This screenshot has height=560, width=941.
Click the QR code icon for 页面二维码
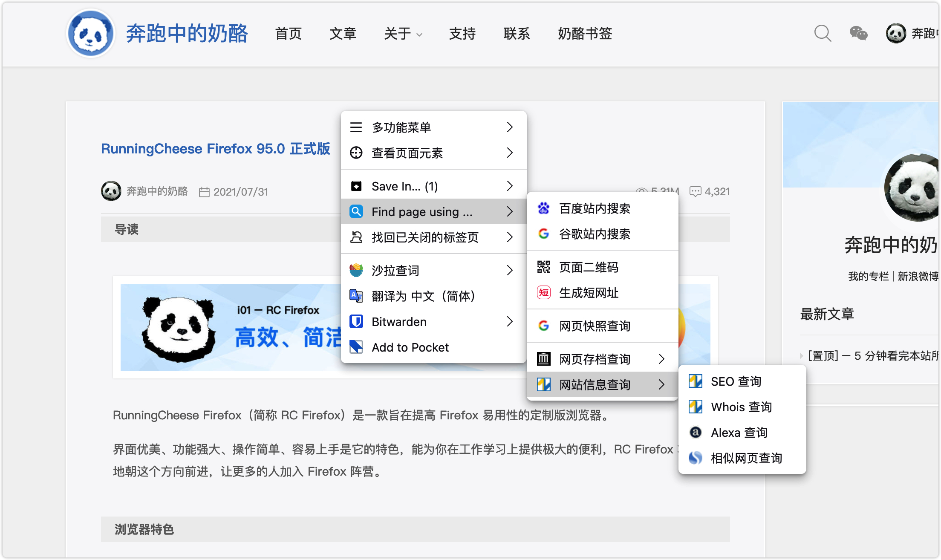(543, 267)
